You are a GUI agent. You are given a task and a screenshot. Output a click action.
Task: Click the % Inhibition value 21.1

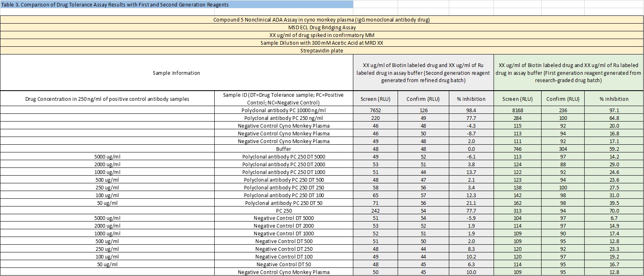471,203
